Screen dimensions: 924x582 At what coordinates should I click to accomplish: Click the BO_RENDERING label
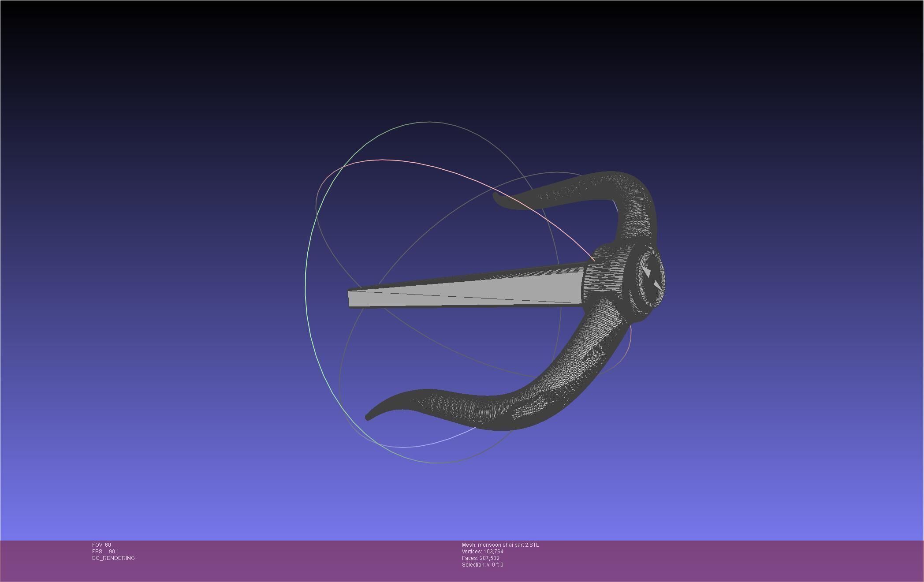pyautogui.click(x=113, y=558)
